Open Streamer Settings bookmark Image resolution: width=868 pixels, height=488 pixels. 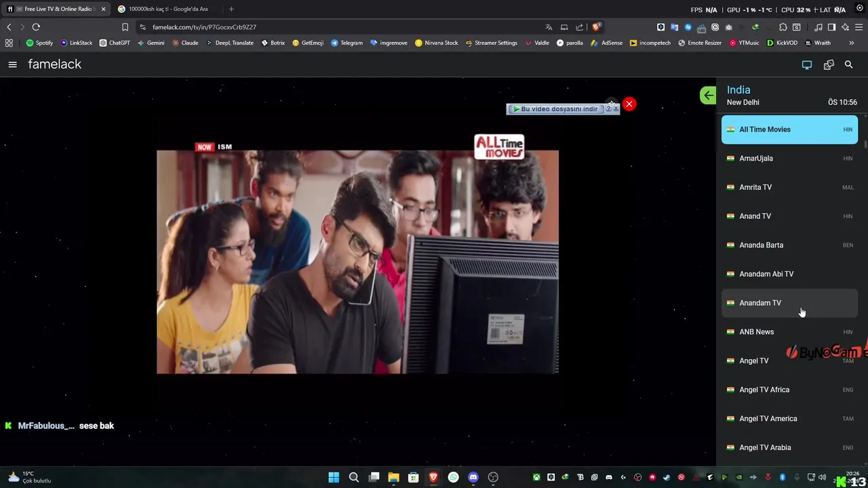[491, 43]
